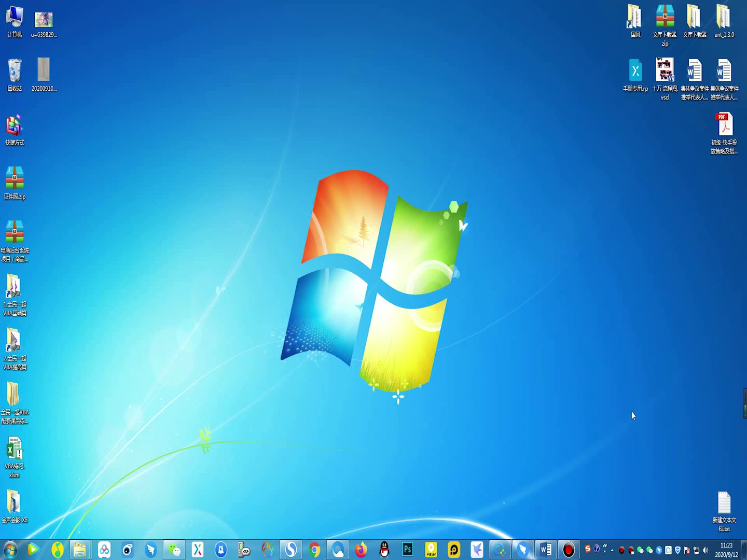
Task: Select the 会声会影 X5 shortcut
Action: click(x=15, y=507)
